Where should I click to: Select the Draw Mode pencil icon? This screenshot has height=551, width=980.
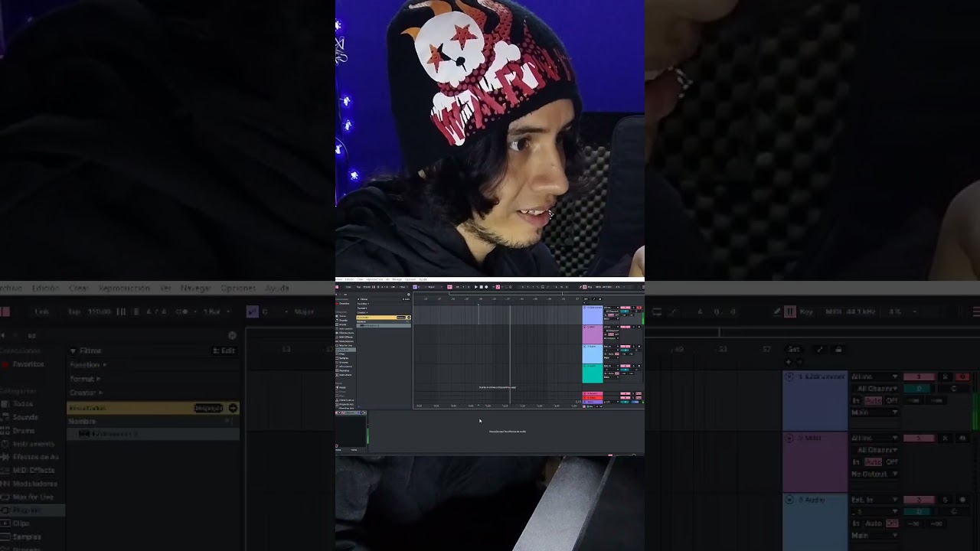[580, 287]
